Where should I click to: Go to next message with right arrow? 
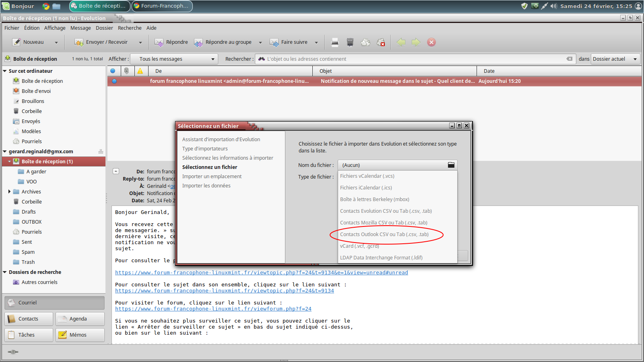416,42
